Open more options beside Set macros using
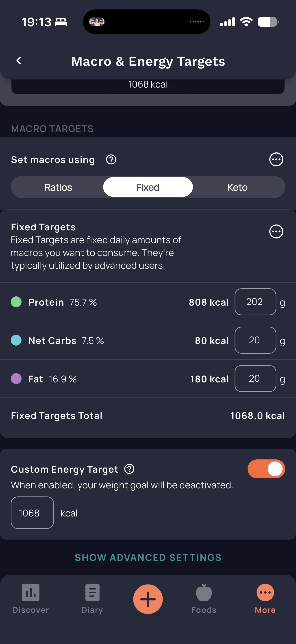 pyautogui.click(x=276, y=159)
